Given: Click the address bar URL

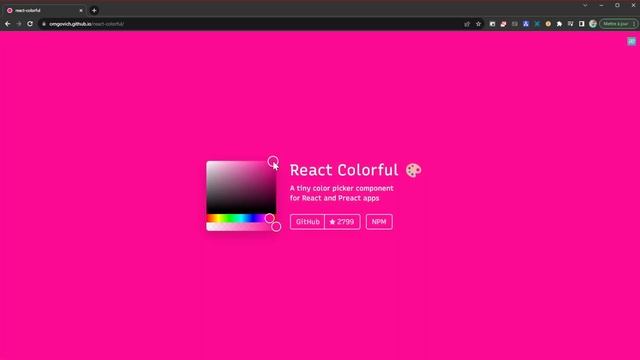Looking at the screenshot, I should pyautogui.click(x=87, y=24).
